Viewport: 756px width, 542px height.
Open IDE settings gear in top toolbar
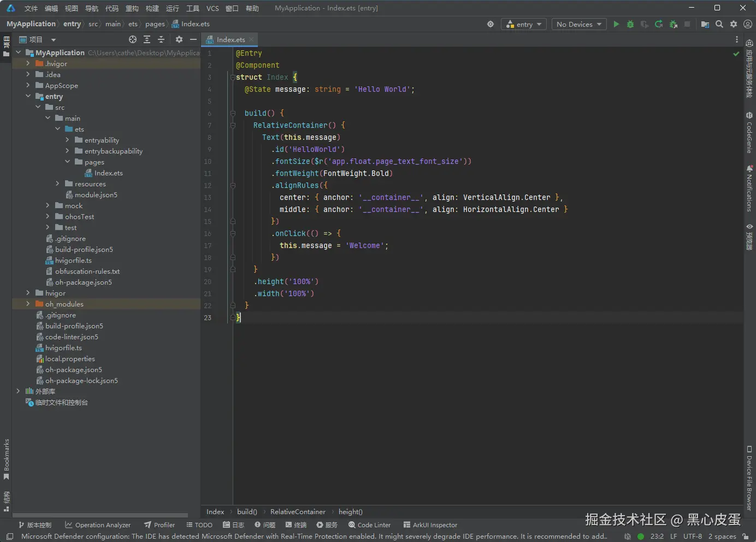pos(734,24)
